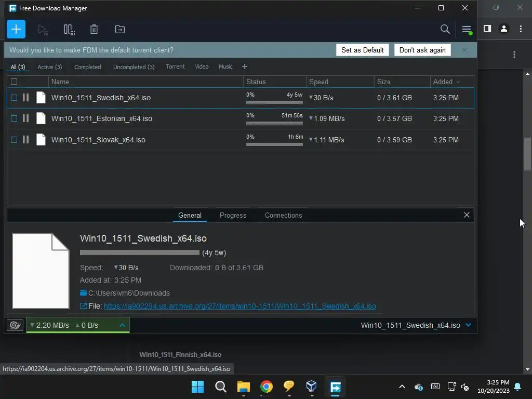Switch to the General details tab
Viewport: 532px width, 399px height.
190,215
